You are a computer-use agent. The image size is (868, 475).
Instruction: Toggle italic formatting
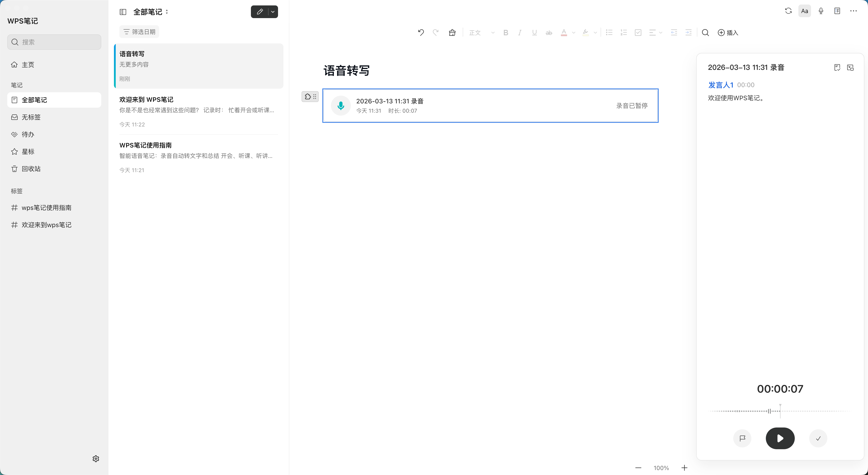[520, 33]
